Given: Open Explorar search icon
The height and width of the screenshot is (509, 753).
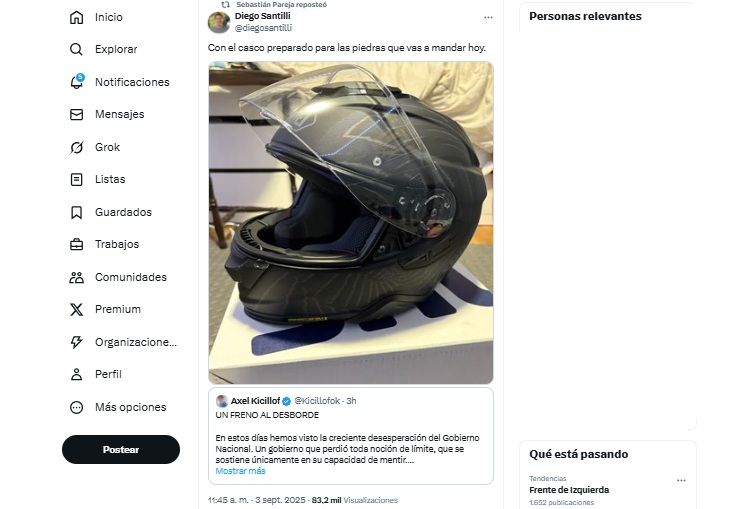Looking at the screenshot, I should point(77,49).
